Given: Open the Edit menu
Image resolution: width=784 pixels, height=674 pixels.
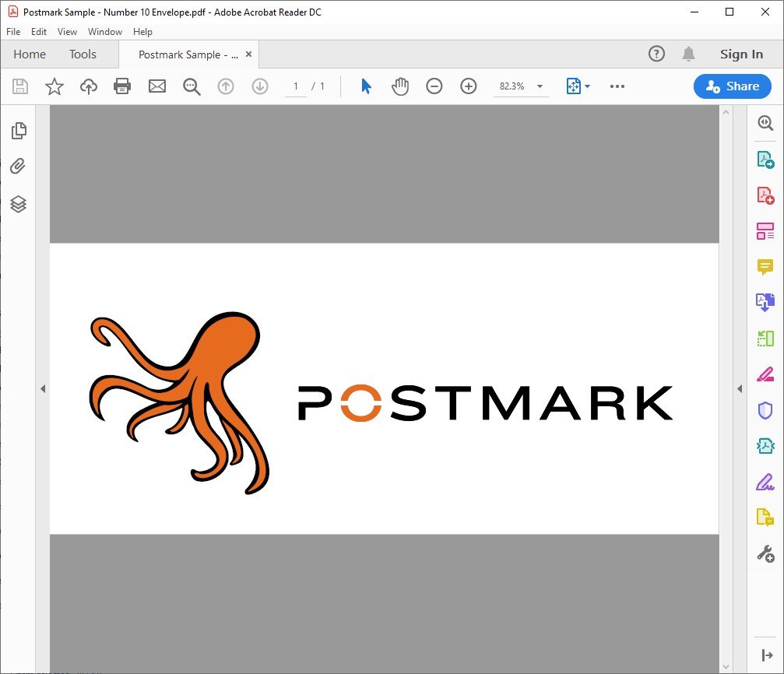Looking at the screenshot, I should [x=38, y=31].
